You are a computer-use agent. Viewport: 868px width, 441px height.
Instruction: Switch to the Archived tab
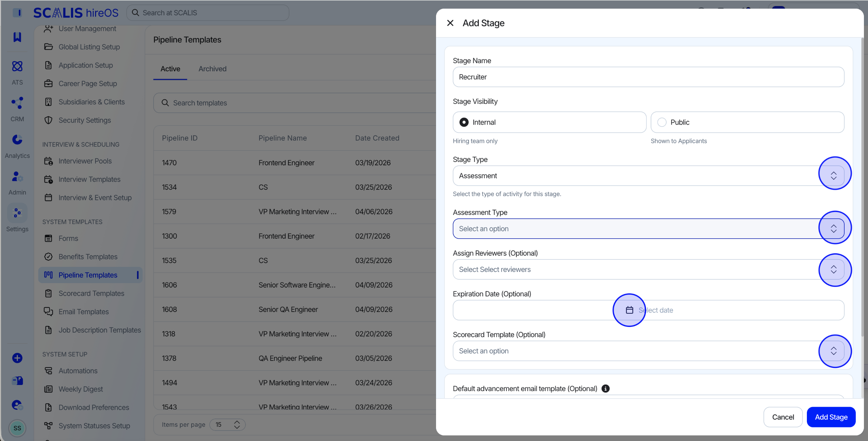pyautogui.click(x=212, y=69)
